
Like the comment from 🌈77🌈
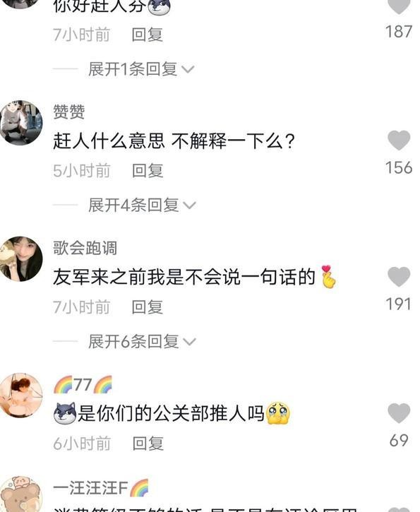click(399, 413)
